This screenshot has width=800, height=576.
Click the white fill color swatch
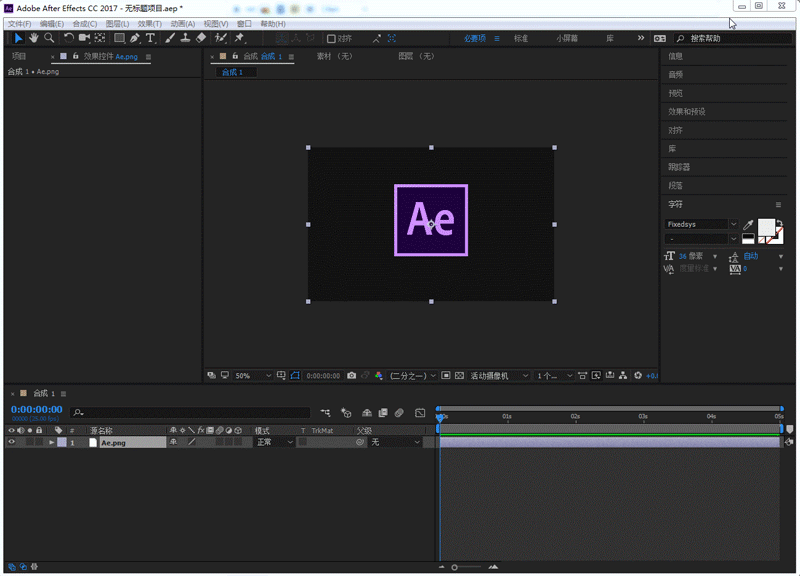tap(768, 226)
